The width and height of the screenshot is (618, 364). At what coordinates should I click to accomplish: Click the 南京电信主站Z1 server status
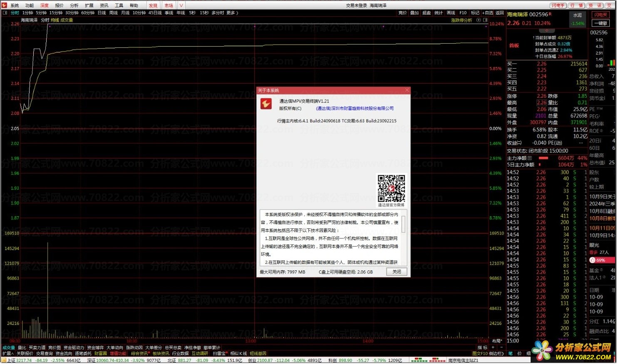pyautogui.click(x=463, y=360)
